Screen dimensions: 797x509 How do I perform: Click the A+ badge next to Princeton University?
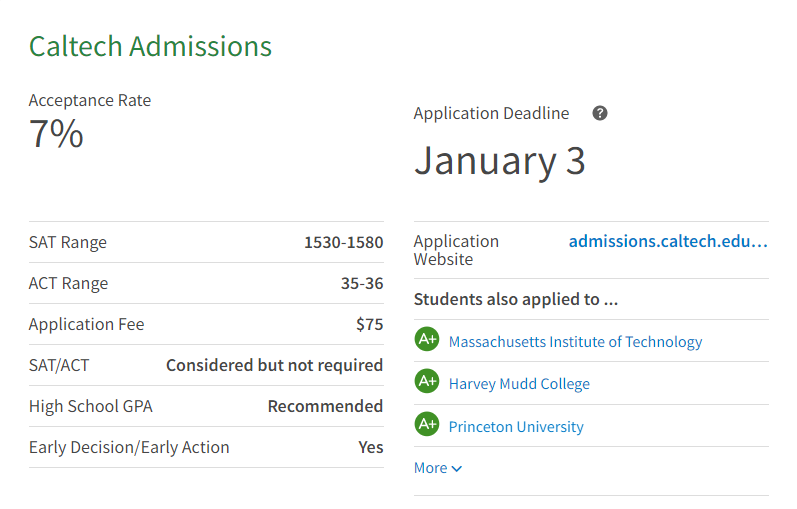[427, 425]
